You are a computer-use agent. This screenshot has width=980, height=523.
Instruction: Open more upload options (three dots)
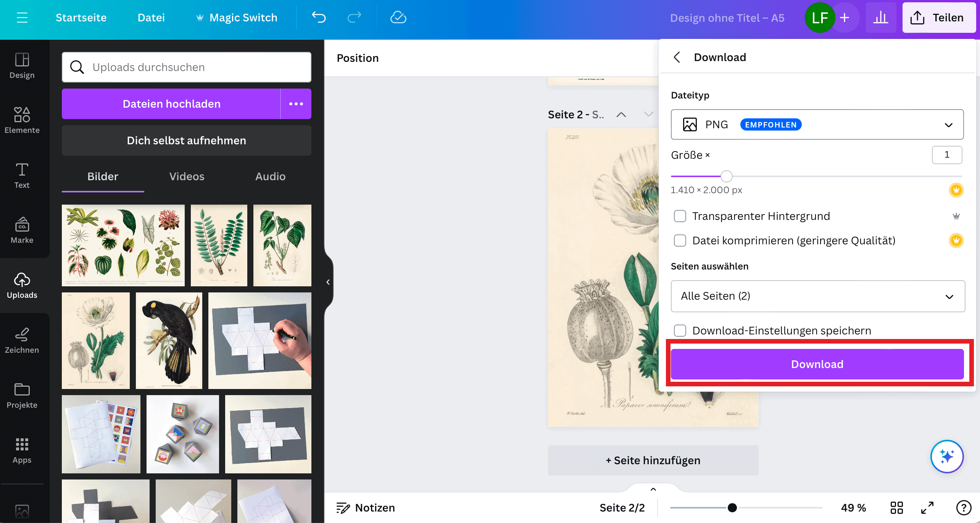296,104
